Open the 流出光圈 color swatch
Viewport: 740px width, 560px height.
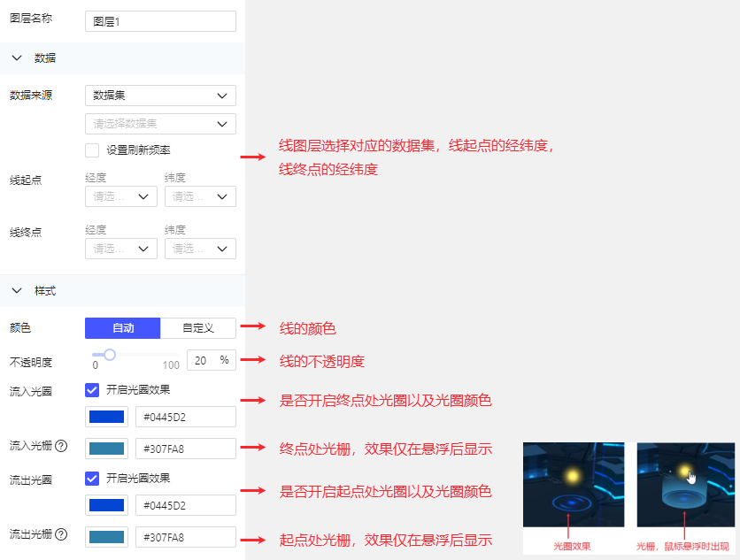[x=106, y=505]
